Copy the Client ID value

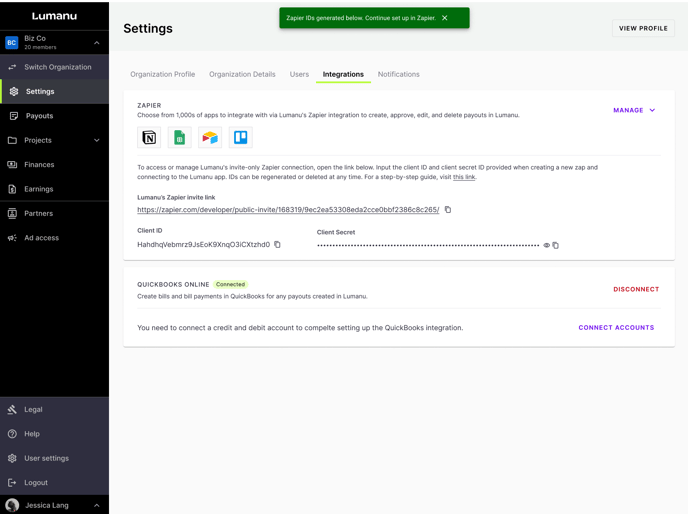278,245
